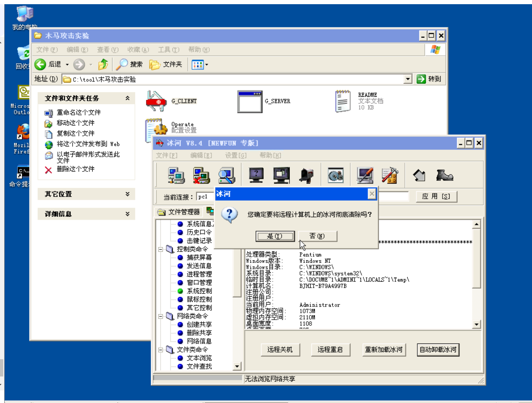Confirm removal with 是(Y) button
Image resolution: width=532 pixels, height=403 pixels.
tap(275, 236)
